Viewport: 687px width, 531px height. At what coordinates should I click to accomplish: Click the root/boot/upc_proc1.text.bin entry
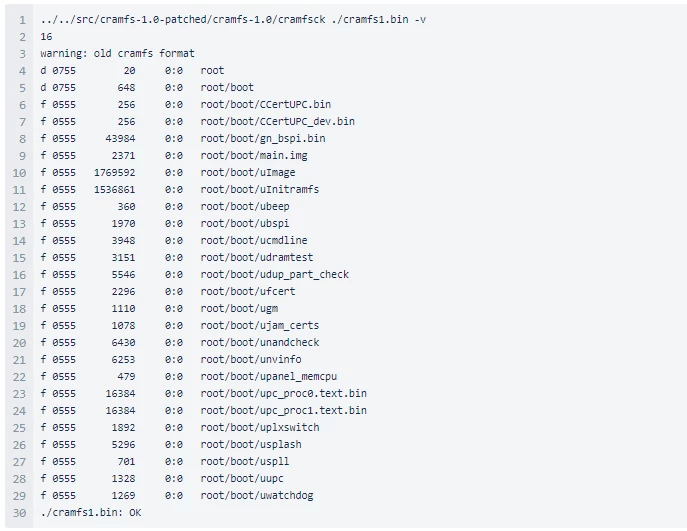coord(283,410)
